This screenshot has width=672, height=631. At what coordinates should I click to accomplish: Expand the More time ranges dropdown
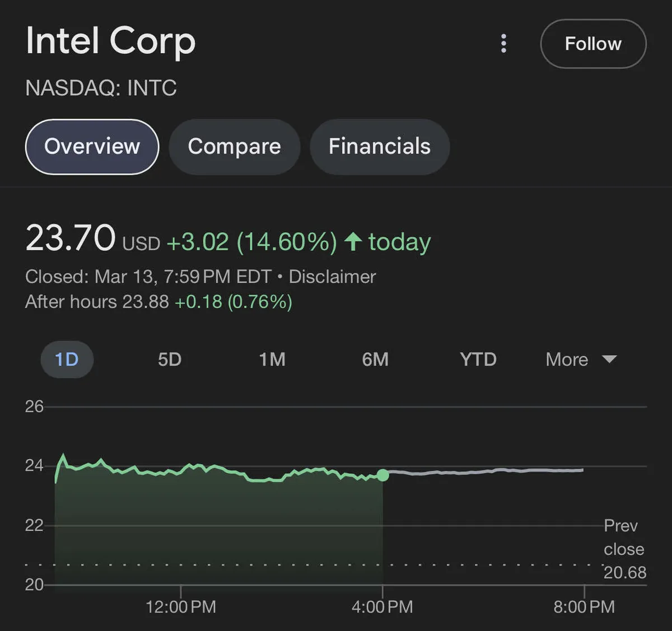(x=567, y=359)
